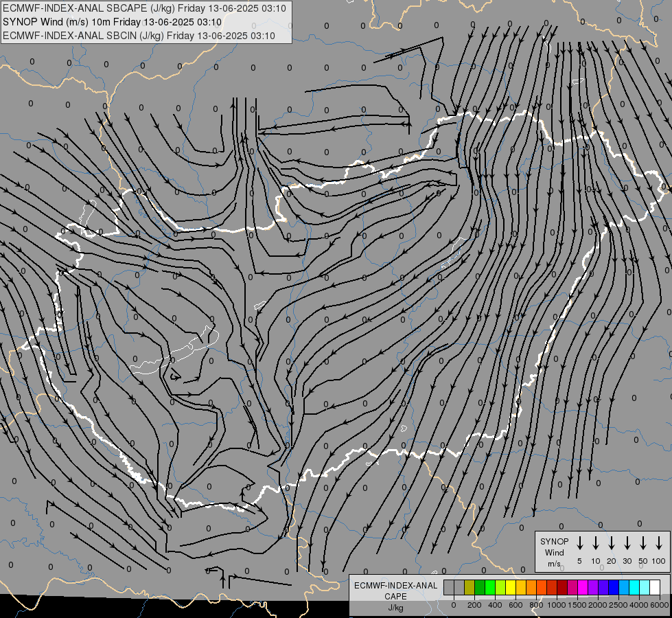672x618 pixels.
Task: Pick the red-orange CAPE swatch after 800
Action: click(x=542, y=587)
